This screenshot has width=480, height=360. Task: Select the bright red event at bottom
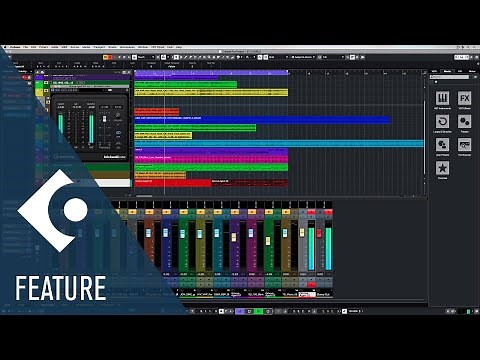[x=173, y=183]
